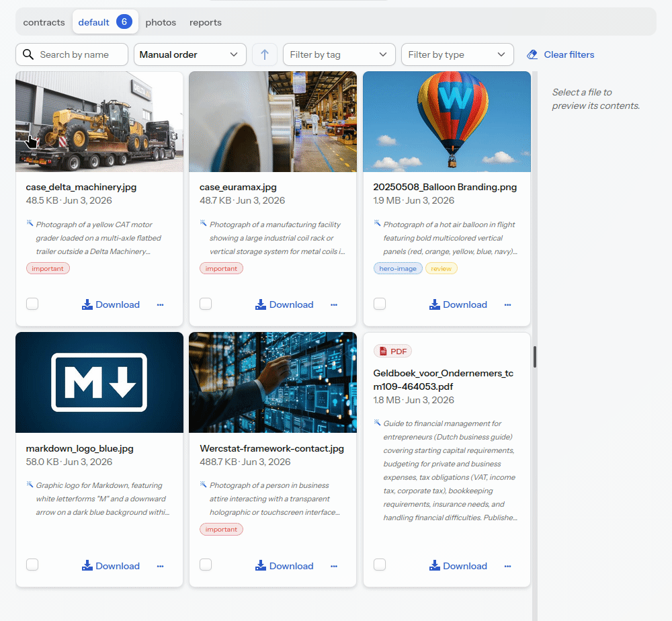Open more options for case_delta_machinery.jpg

pos(161,304)
